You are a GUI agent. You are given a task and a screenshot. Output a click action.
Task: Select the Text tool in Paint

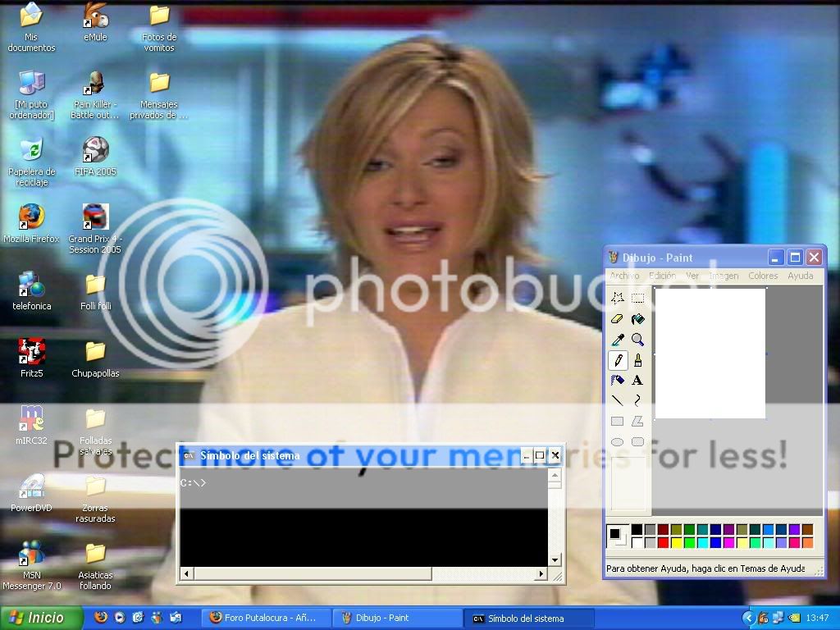click(x=637, y=381)
